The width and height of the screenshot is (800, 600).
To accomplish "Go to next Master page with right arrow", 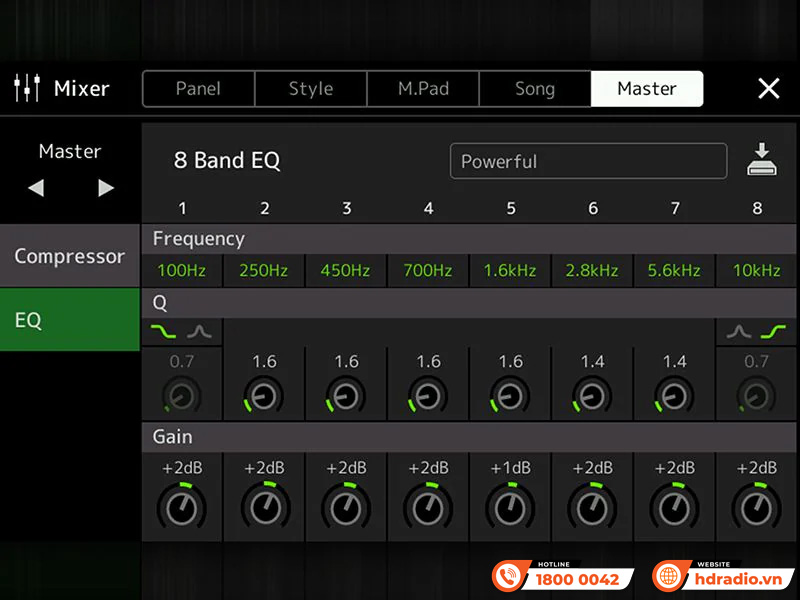I will 106,188.
